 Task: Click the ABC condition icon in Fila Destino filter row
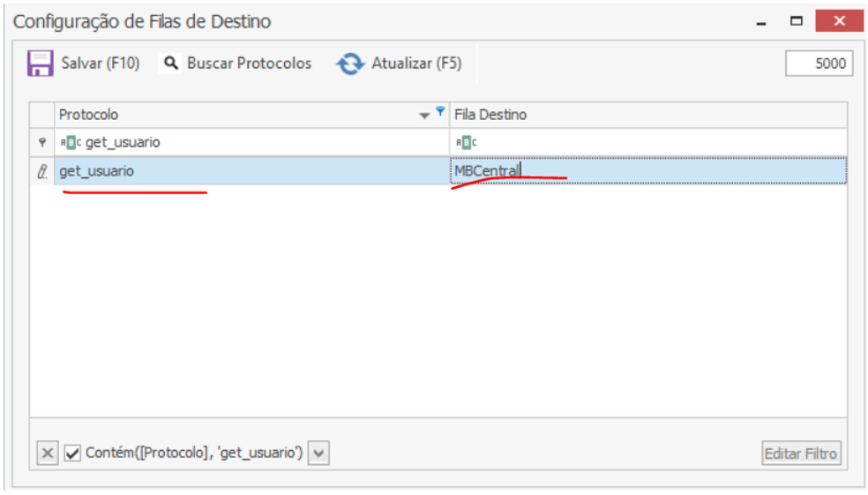click(x=466, y=143)
